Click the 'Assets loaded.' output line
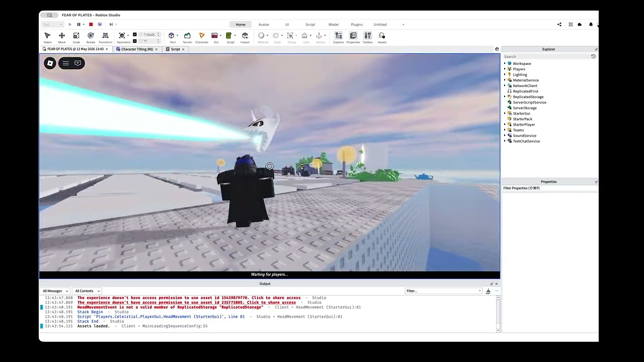Viewport: 644px width, 362px height. pos(93,326)
